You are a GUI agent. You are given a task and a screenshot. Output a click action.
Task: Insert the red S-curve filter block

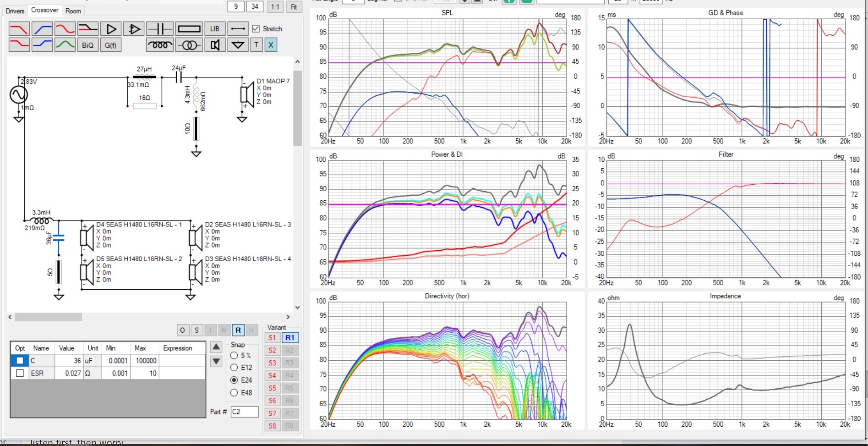(65, 29)
